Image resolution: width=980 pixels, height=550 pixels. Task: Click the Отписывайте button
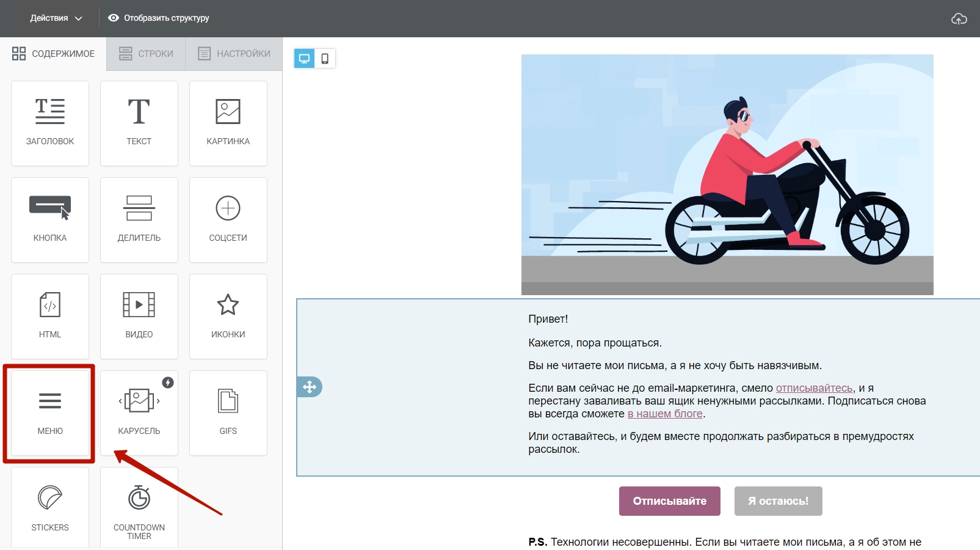coord(670,501)
